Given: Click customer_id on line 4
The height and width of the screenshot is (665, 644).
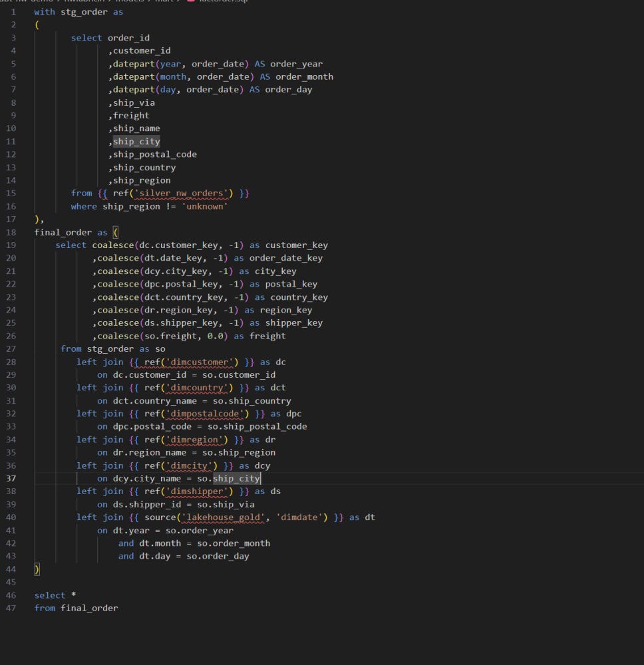Looking at the screenshot, I should pyautogui.click(x=142, y=51).
